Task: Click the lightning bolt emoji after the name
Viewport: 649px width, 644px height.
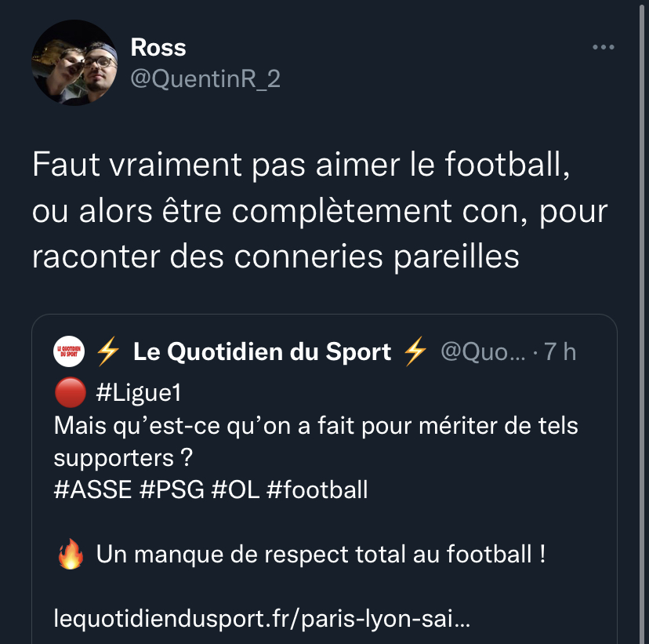Action: tap(415, 353)
